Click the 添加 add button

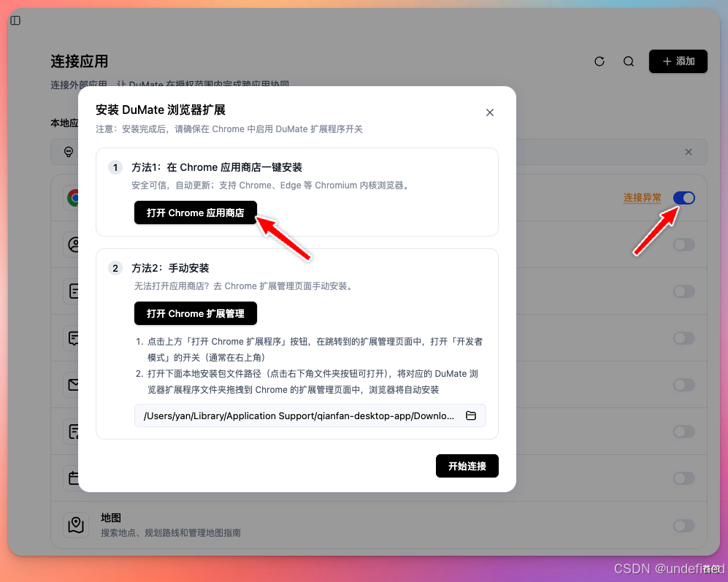pos(678,61)
